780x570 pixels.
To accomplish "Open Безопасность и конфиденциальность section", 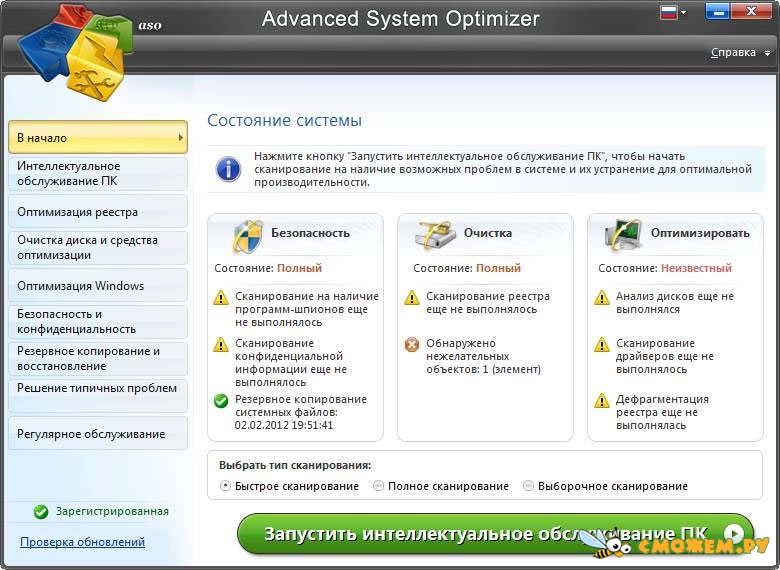I will pyautogui.click(x=98, y=322).
